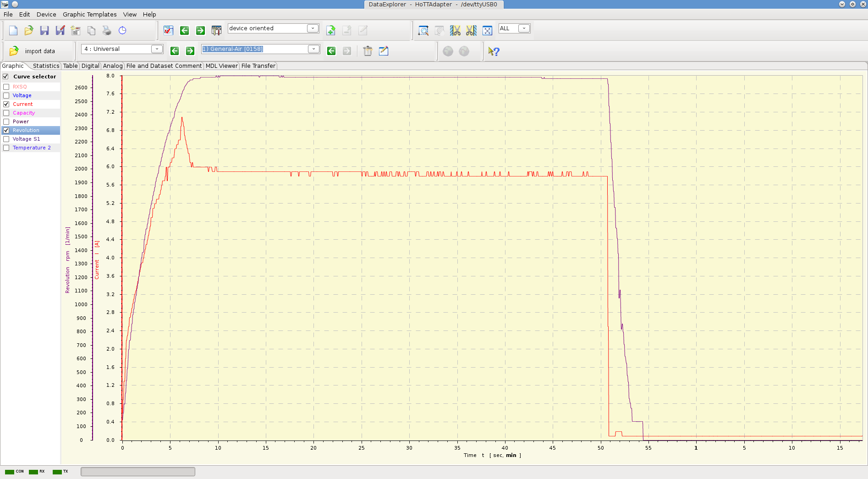This screenshot has width=868, height=479.
Task: Click the printer icon
Action: [107, 31]
